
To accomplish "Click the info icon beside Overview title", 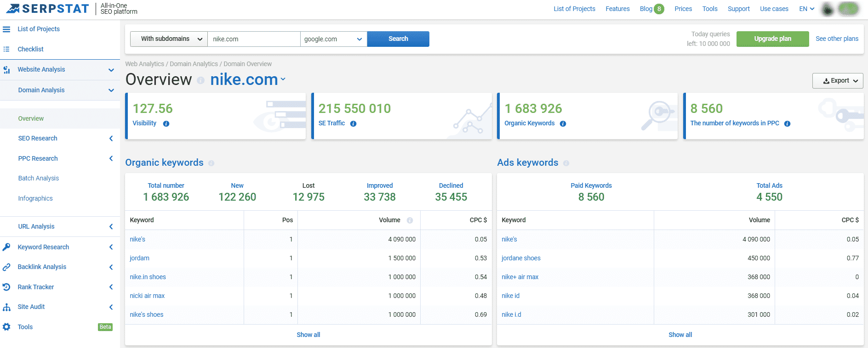I will click(200, 80).
